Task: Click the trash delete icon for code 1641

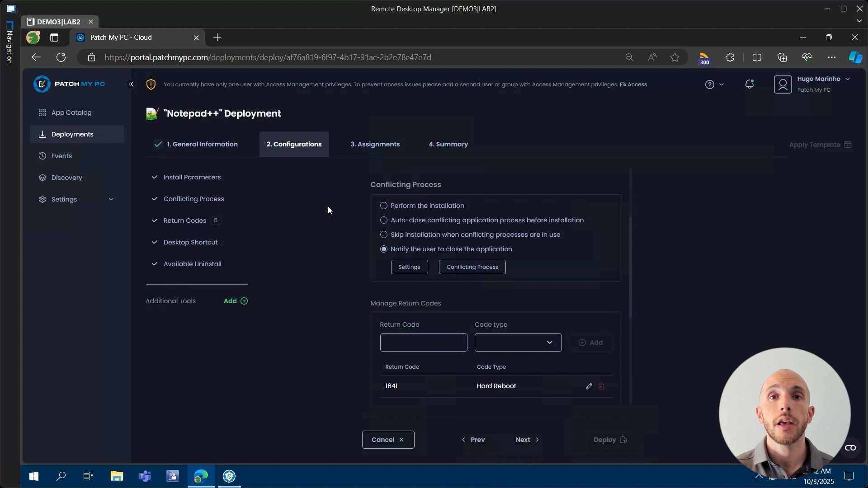Action: [601, 386]
